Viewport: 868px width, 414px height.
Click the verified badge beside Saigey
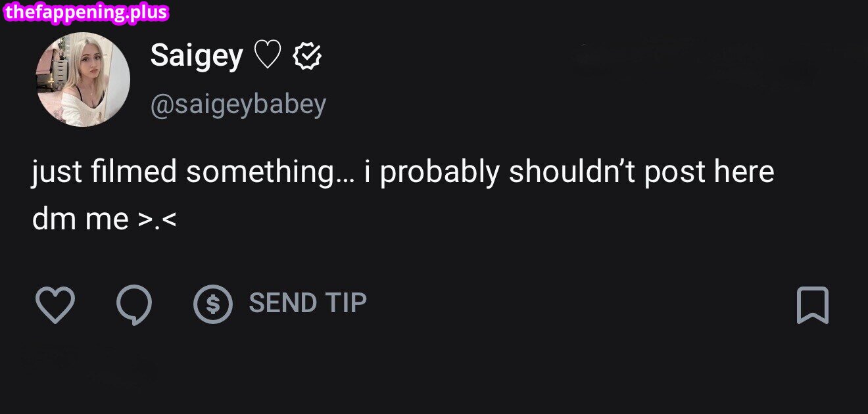coord(307,57)
